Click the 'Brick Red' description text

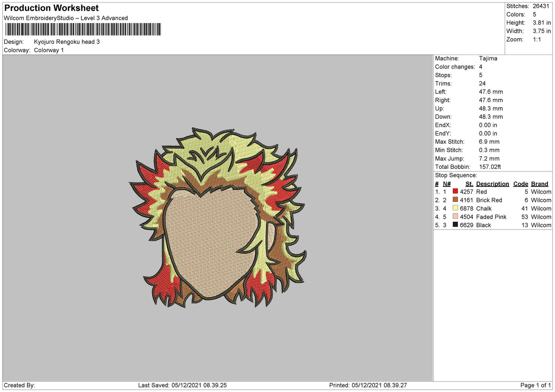point(489,200)
